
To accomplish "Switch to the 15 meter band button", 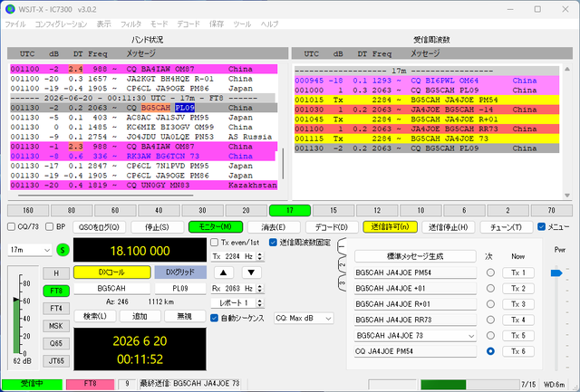I will tap(333, 210).
